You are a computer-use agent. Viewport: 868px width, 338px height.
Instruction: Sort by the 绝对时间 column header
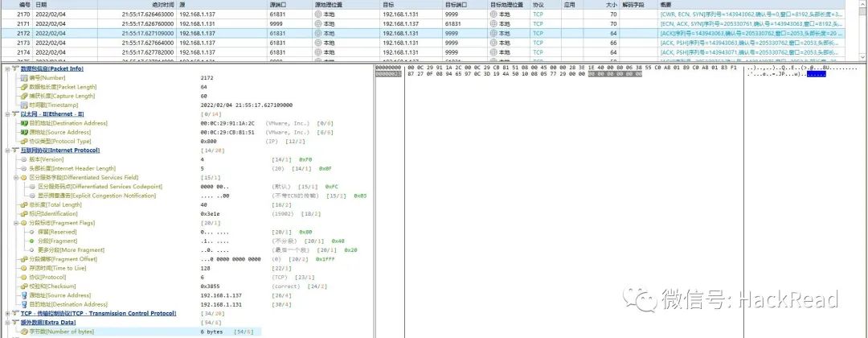[x=138, y=5]
